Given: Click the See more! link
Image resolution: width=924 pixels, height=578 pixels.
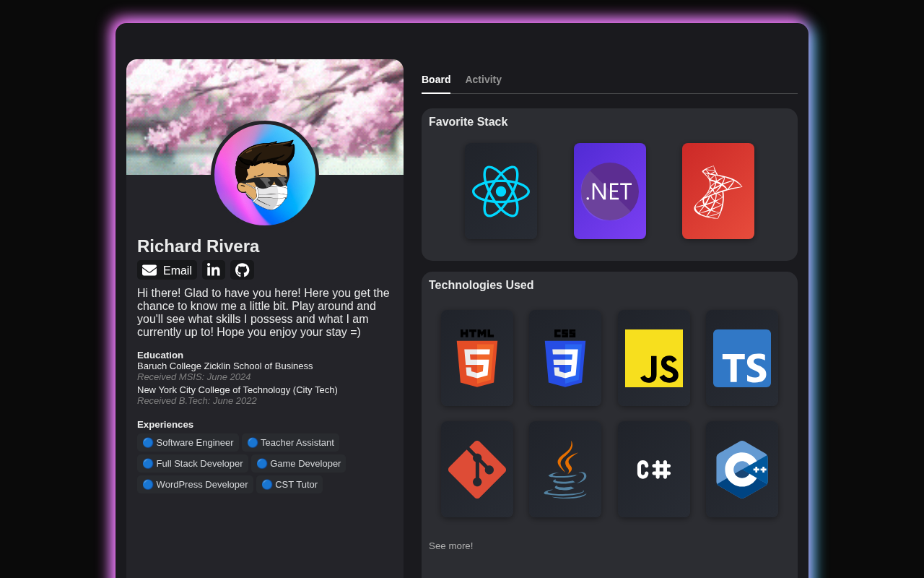Looking at the screenshot, I should pos(450,545).
